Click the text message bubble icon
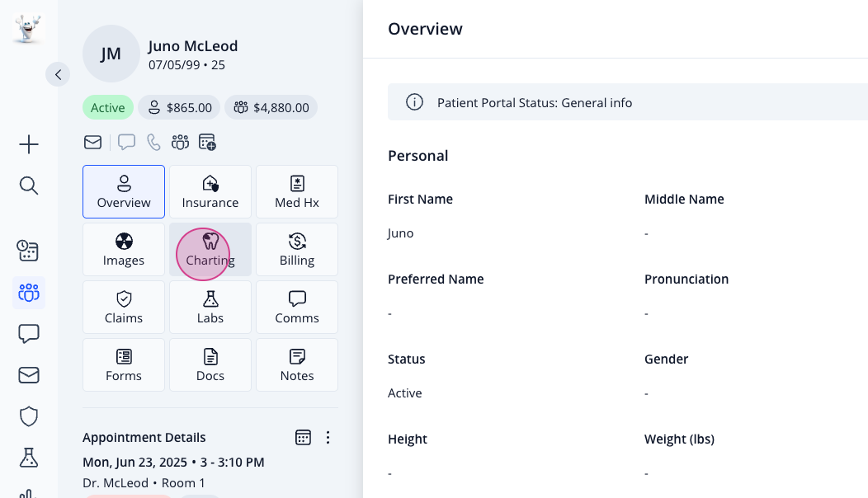The width and height of the screenshot is (868, 498). coord(126,143)
